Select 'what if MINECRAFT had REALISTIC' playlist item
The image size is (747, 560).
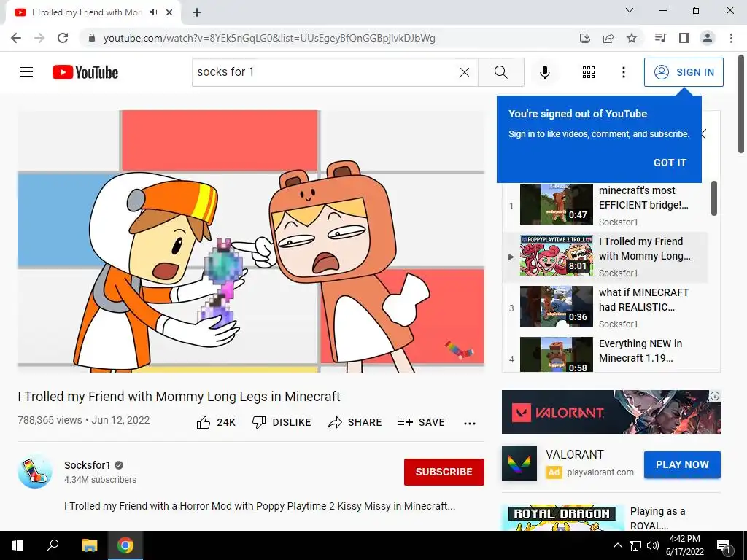pyautogui.click(x=605, y=308)
